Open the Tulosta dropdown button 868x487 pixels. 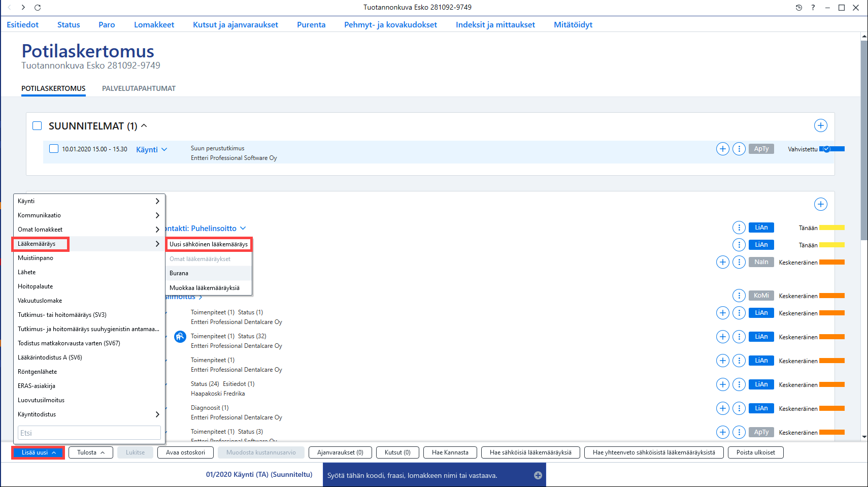click(x=91, y=452)
